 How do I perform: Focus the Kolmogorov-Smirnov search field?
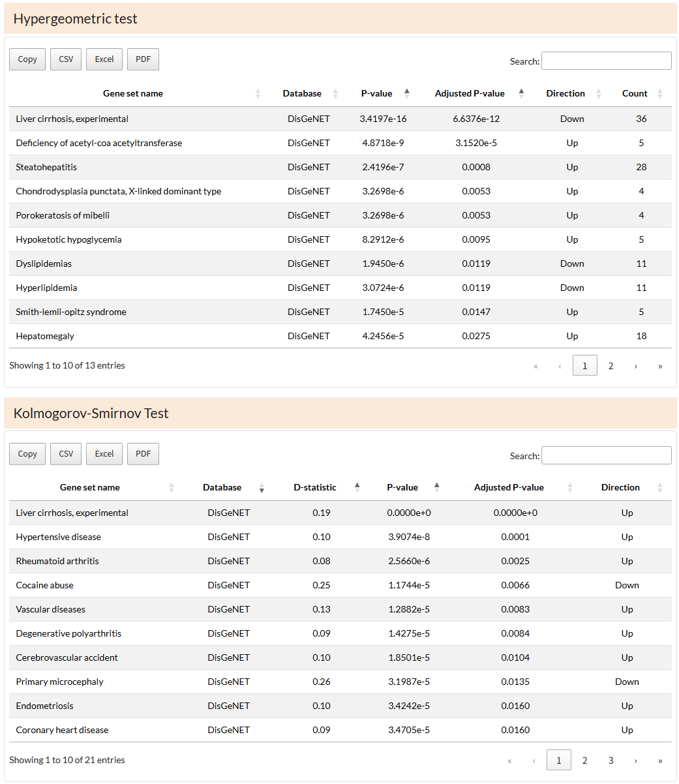point(607,455)
